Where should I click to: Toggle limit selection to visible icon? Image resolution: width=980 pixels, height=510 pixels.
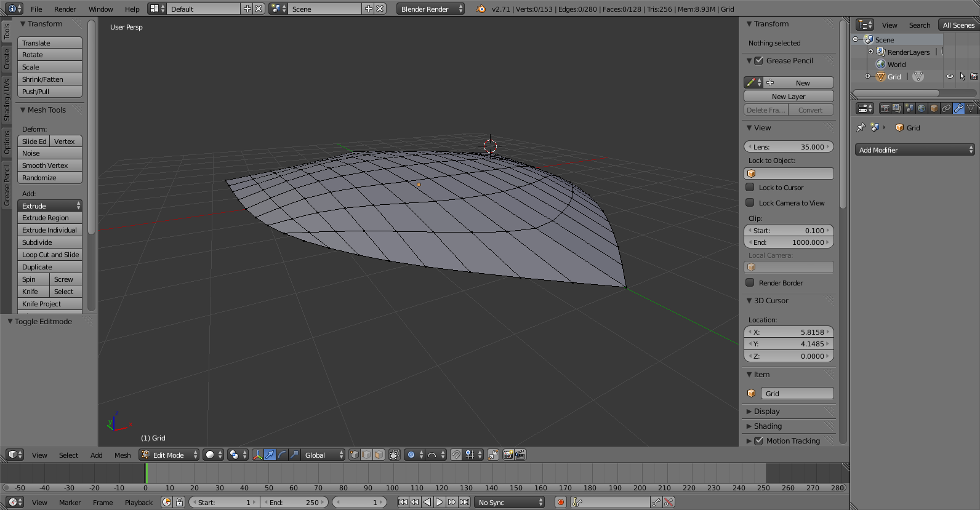[x=395, y=455]
